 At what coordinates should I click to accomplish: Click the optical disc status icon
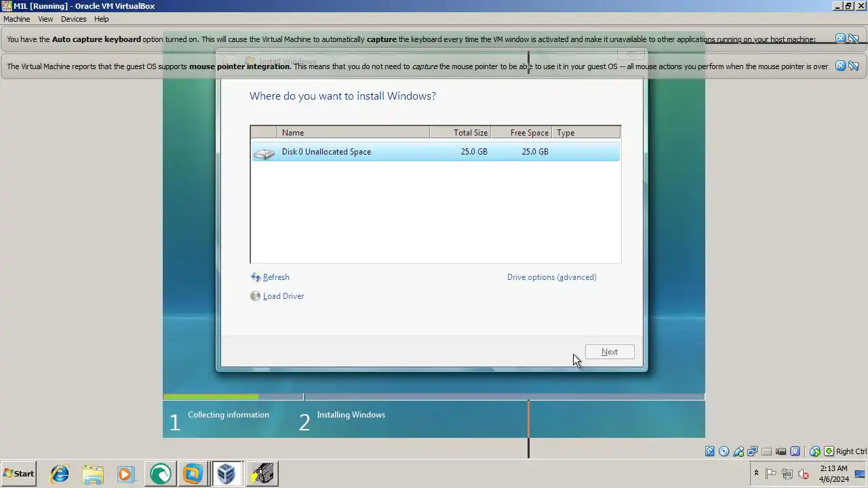[x=724, y=451]
